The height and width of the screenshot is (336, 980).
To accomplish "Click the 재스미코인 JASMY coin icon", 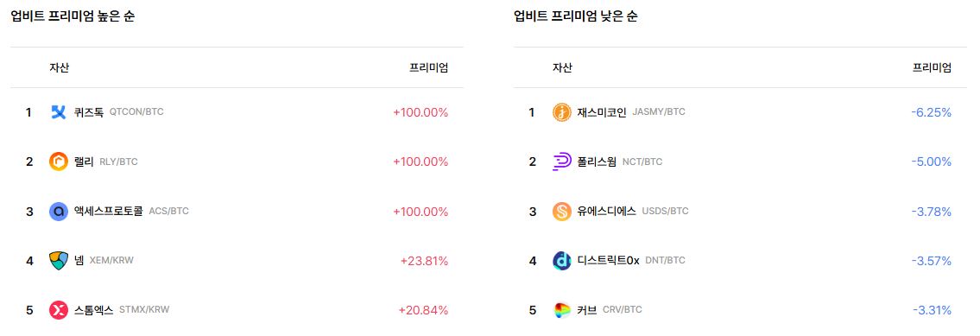I will [x=562, y=112].
